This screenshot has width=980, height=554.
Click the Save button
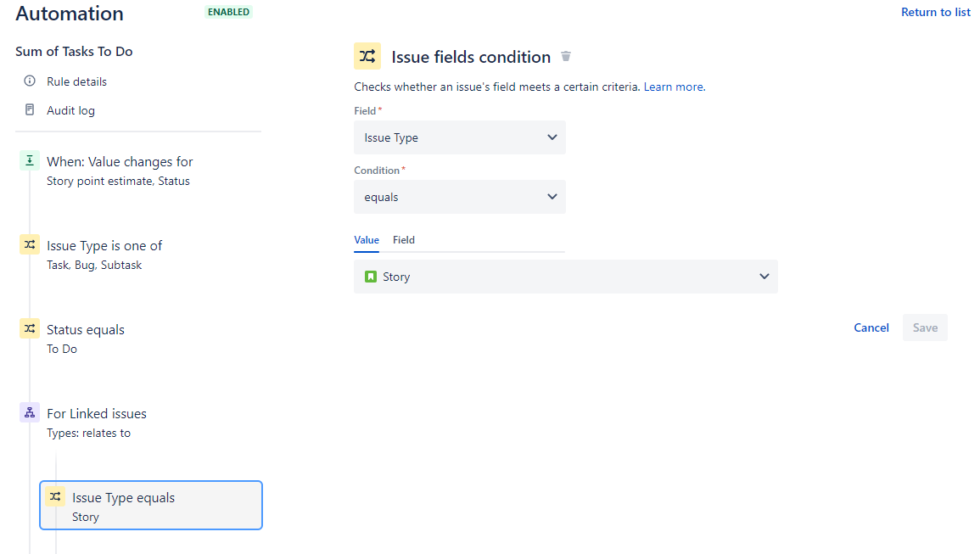[925, 327]
